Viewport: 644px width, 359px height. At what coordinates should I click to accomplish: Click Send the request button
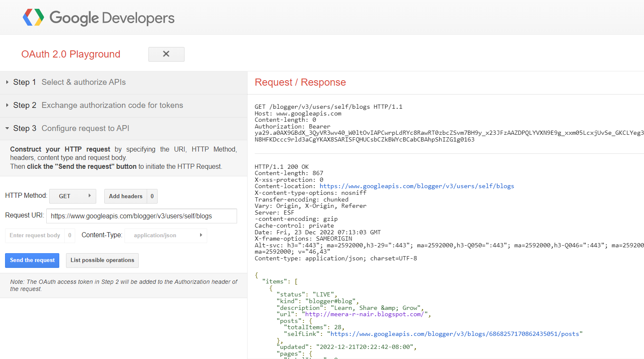point(32,260)
